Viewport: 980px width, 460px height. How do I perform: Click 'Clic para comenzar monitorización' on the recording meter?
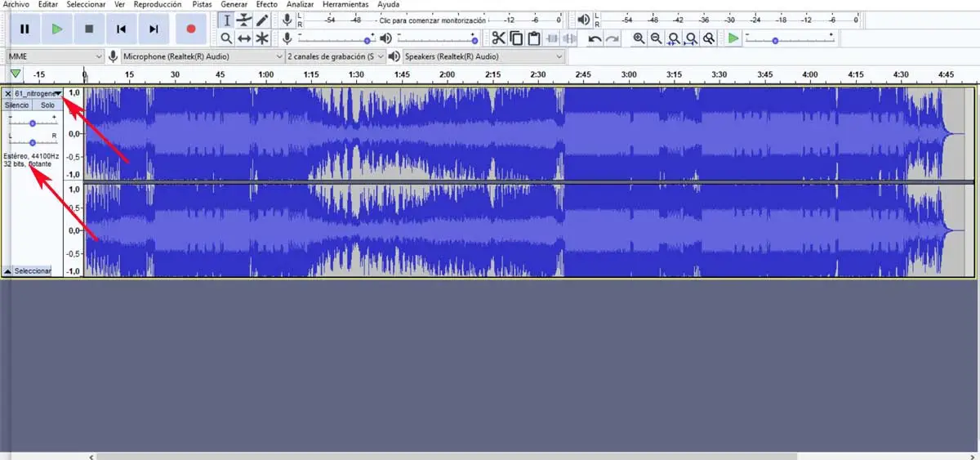tap(432, 20)
